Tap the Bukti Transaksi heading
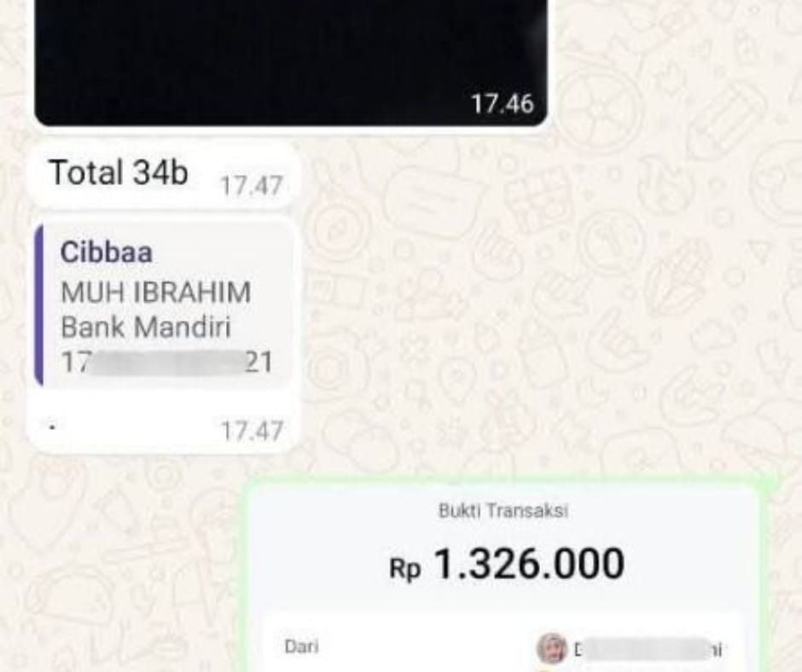Image resolution: width=802 pixels, height=672 pixels. (503, 510)
